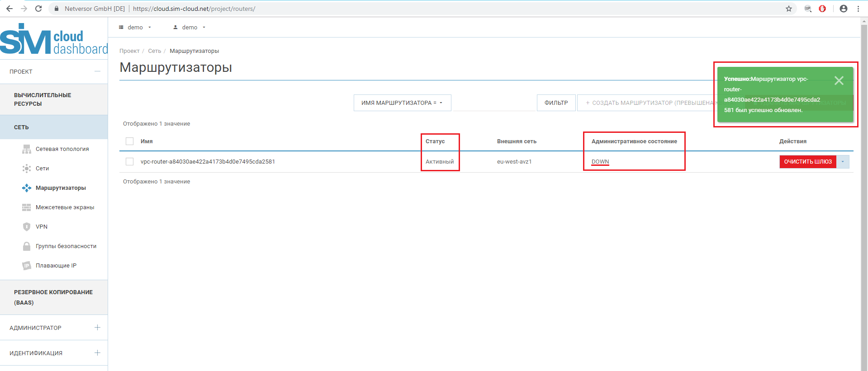The image size is (868, 371).
Task: Open the demo project dropdown
Action: 135,28
